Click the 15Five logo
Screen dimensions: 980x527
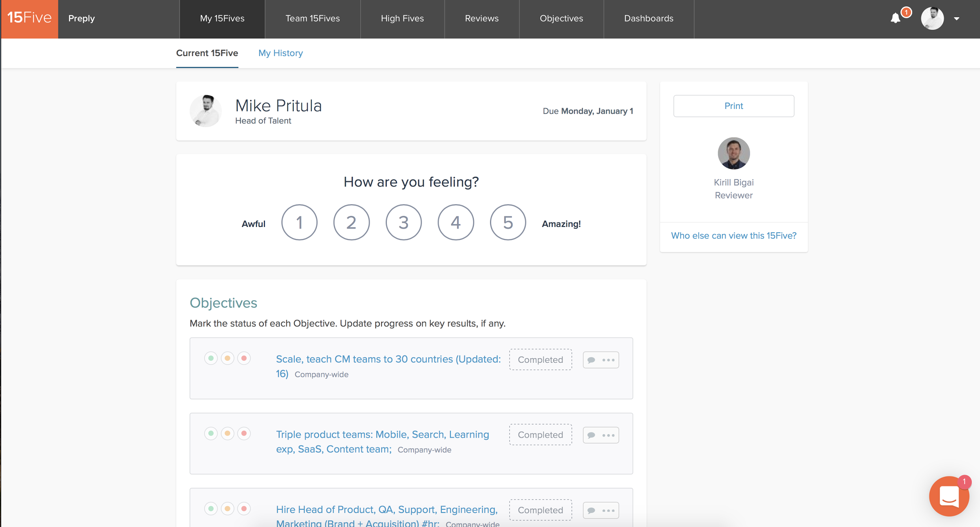tap(29, 18)
